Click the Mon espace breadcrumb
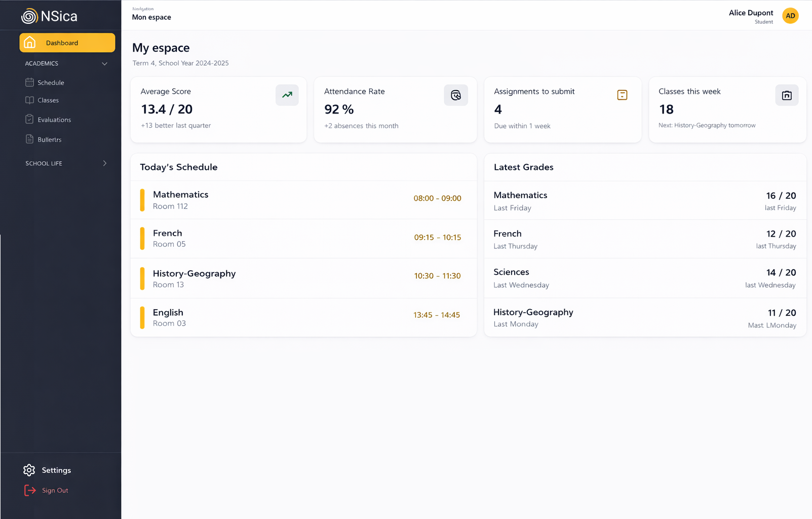 coord(151,17)
